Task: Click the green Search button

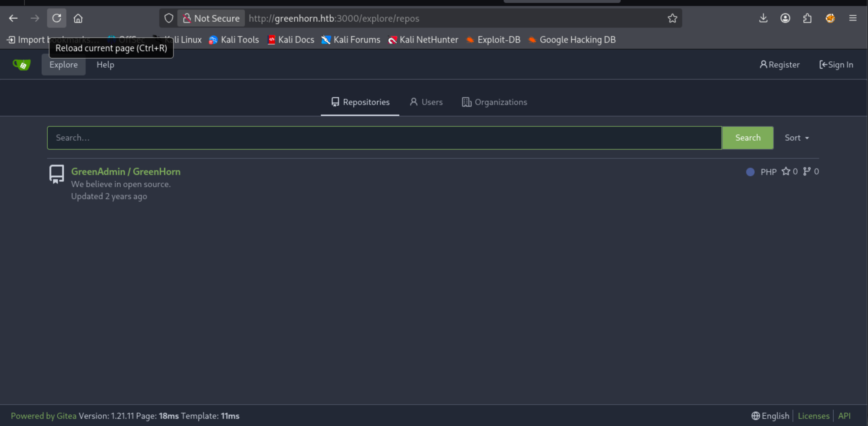Action: (x=747, y=138)
